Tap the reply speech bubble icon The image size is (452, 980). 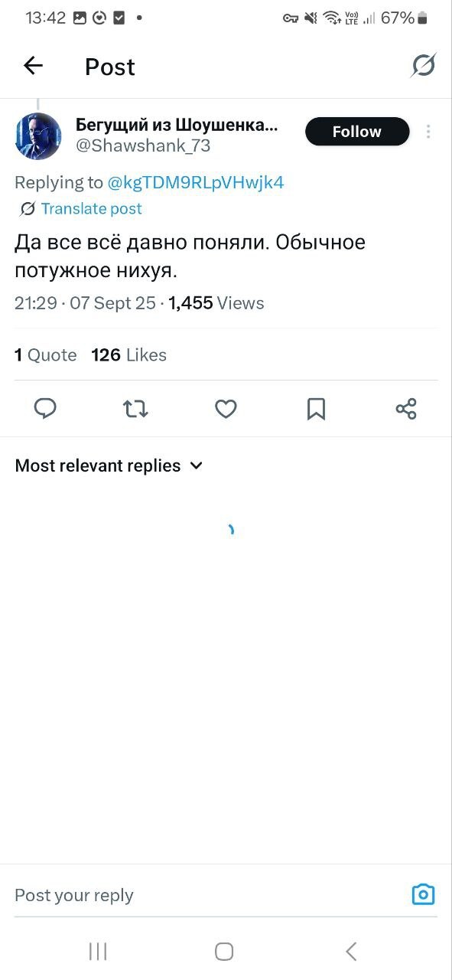(x=46, y=409)
